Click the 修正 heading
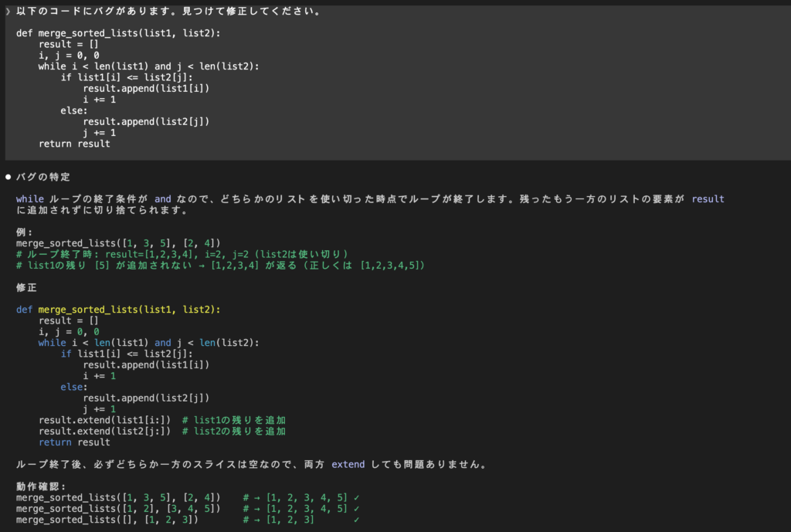 (x=27, y=287)
